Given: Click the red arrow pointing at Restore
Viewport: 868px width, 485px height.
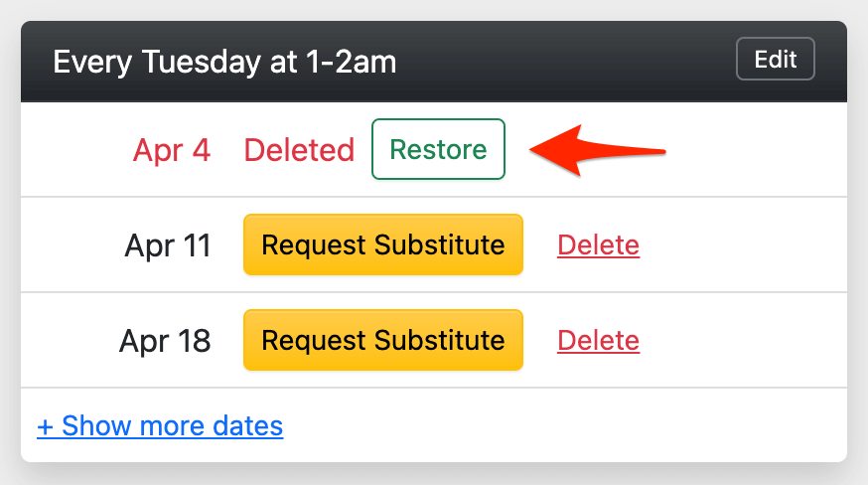Looking at the screenshot, I should 596,151.
